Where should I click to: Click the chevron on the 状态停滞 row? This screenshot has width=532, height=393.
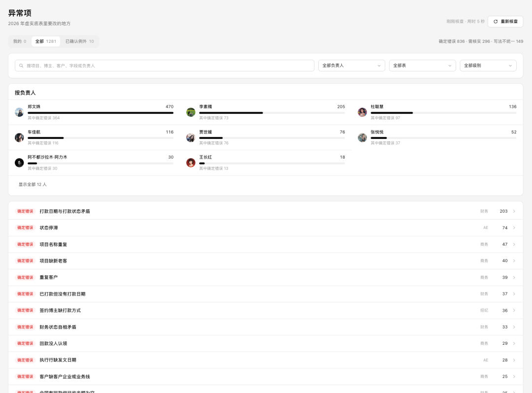click(514, 228)
